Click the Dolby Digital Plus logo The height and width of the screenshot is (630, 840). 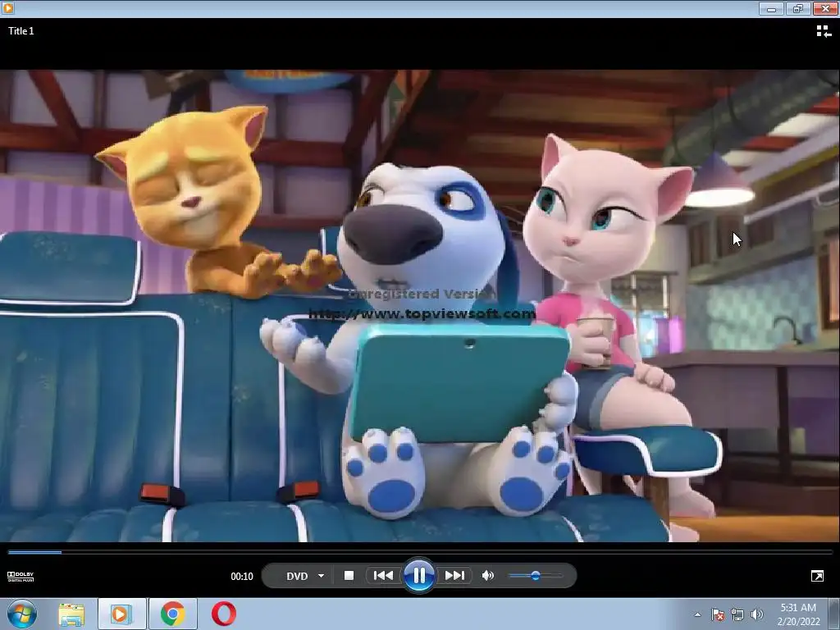(x=21, y=577)
